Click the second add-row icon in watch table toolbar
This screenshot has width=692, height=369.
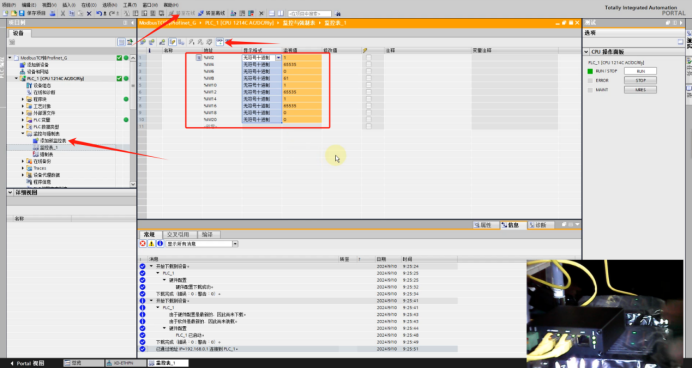click(151, 42)
